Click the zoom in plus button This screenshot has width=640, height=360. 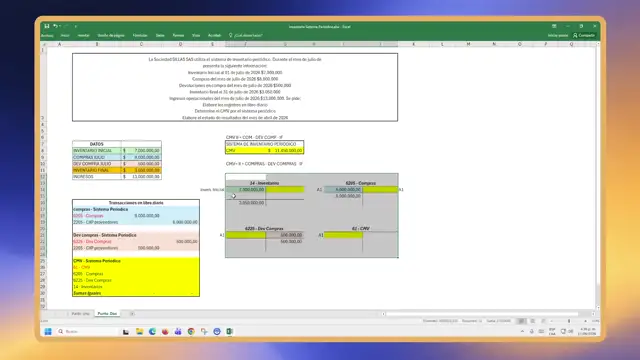[585, 321]
